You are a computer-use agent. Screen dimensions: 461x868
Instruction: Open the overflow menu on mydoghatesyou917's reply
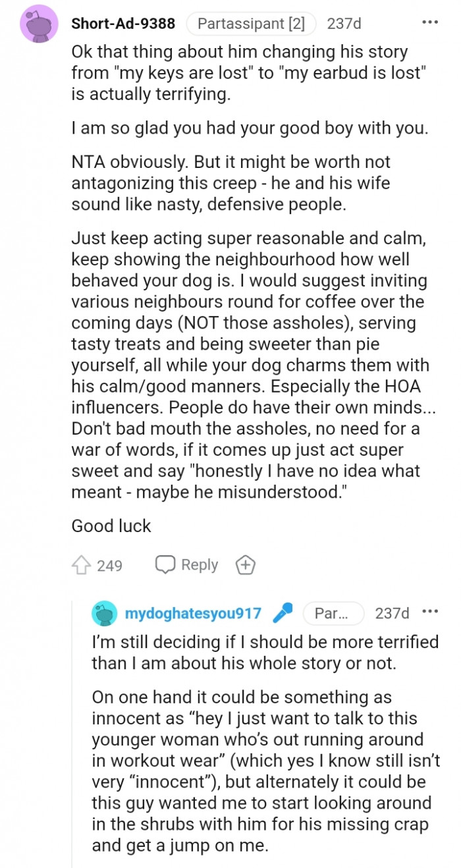point(429,614)
